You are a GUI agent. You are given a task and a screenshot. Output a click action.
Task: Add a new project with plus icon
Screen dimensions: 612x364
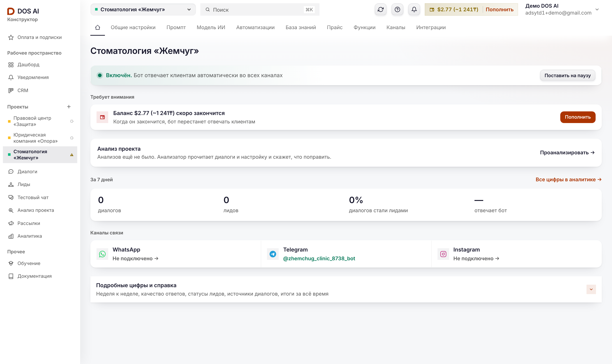coord(69,107)
